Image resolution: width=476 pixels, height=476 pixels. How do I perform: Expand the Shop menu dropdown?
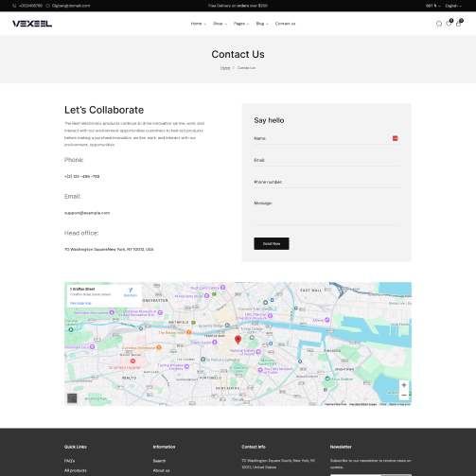coord(220,24)
